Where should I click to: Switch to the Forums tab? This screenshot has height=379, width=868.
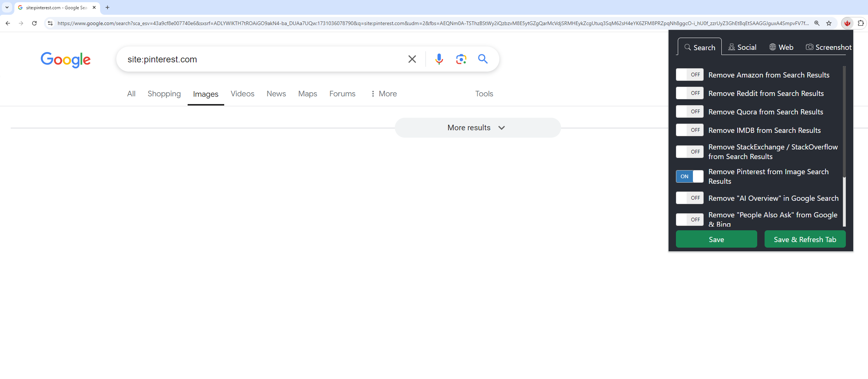[342, 94]
